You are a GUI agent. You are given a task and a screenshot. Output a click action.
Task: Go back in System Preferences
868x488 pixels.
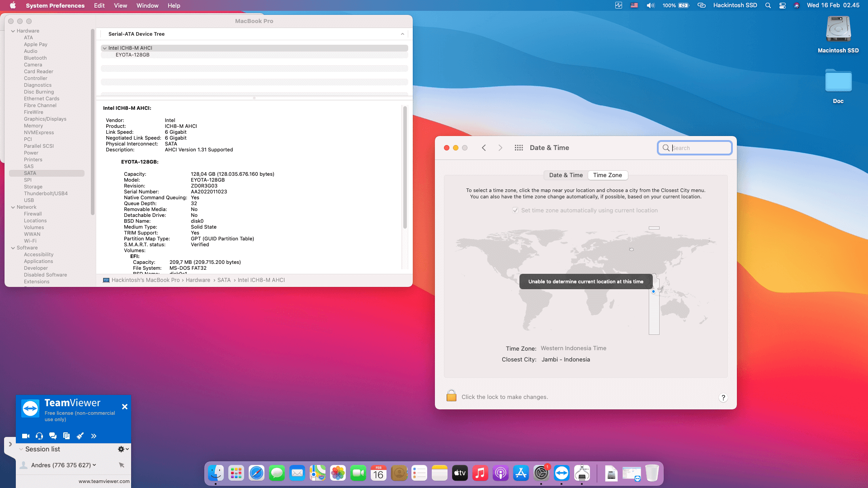(x=484, y=148)
